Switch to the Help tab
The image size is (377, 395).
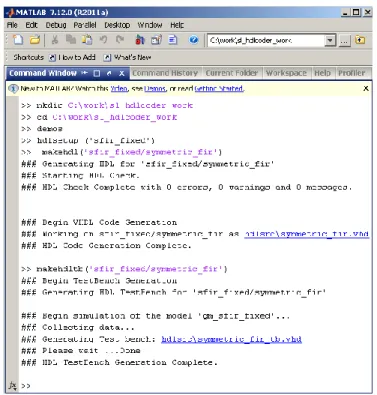click(x=322, y=73)
